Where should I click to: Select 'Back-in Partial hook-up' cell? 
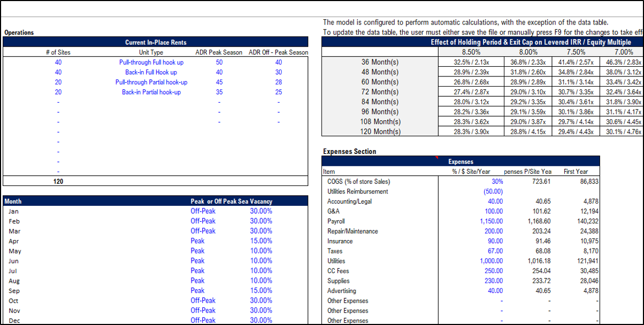pyautogui.click(x=151, y=92)
